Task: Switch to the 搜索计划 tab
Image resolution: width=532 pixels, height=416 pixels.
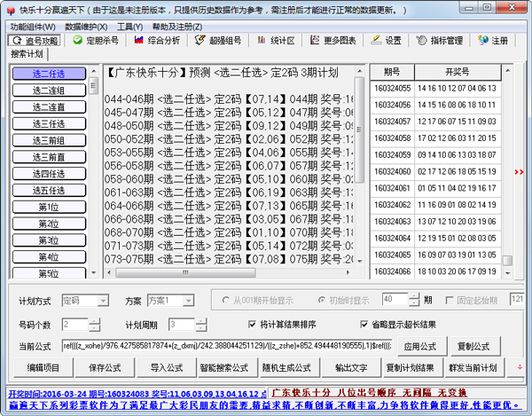Action: pyautogui.click(x=27, y=53)
